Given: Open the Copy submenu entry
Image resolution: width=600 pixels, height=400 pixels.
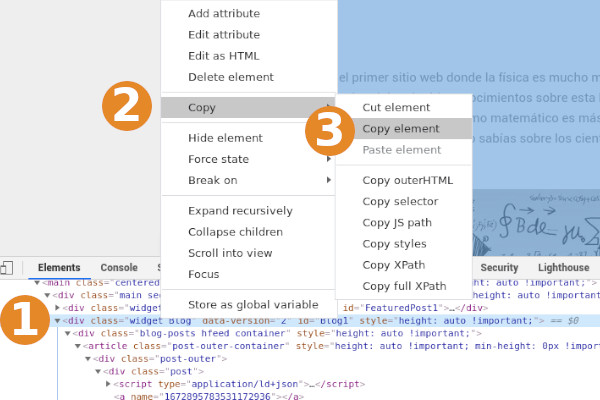Looking at the screenshot, I should point(248,108).
